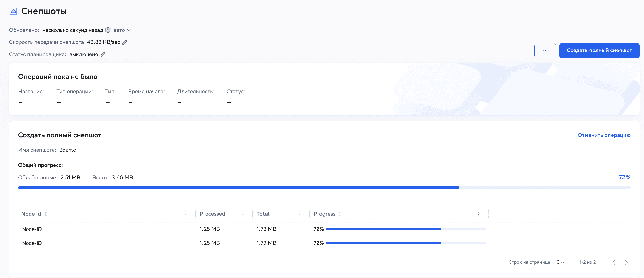Toggle sort order on Progress column
Screen dimensions: 644x278
(x=340, y=214)
